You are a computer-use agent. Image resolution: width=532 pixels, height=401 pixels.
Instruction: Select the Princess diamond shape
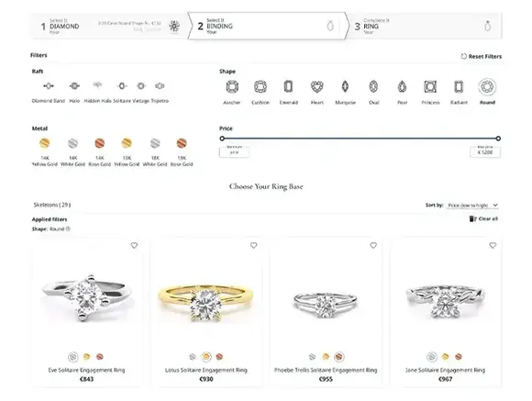[x=430, y=87]
